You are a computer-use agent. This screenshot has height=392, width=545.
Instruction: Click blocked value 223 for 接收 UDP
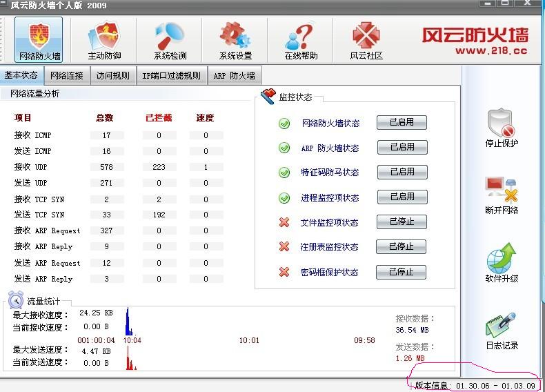[159, 167]
